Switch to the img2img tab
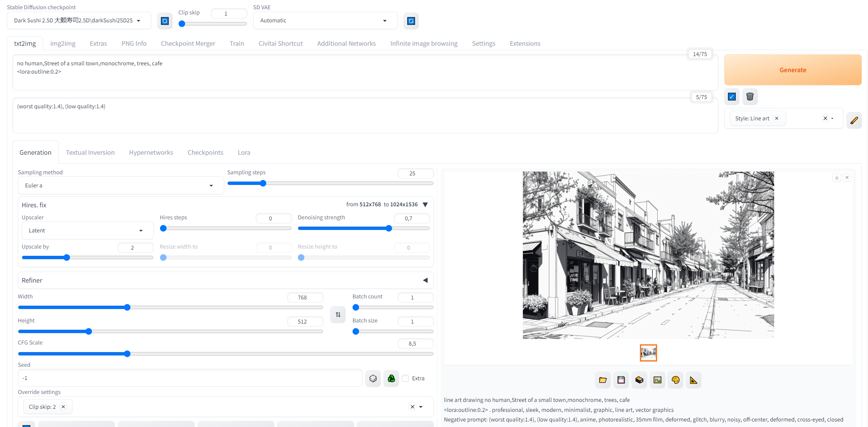The width and height of the screenshot is (868, 427). 63,44
